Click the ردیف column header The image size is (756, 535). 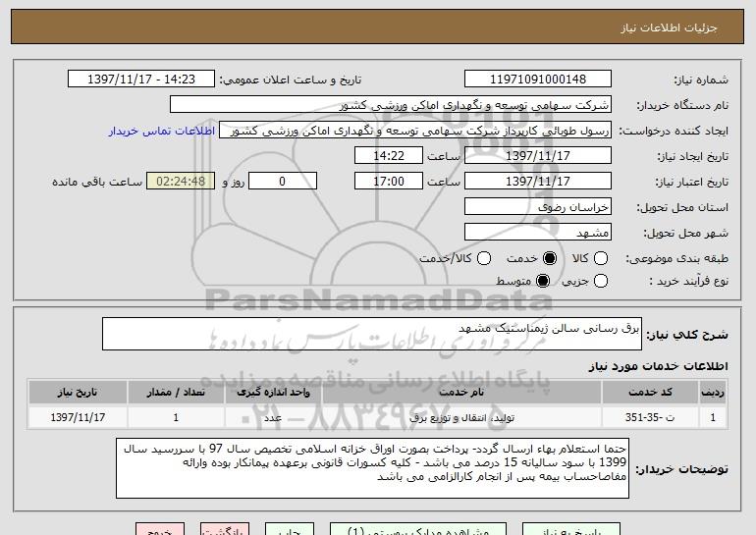[x=713, y=393]
